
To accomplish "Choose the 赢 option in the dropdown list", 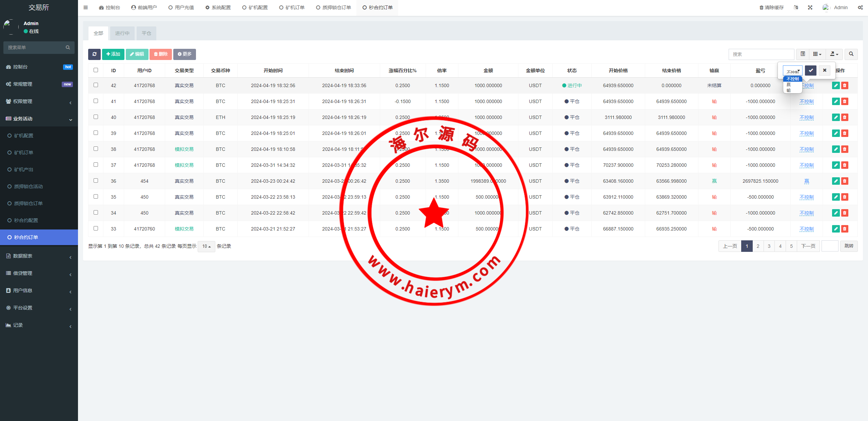I will (x=789, y=85).
